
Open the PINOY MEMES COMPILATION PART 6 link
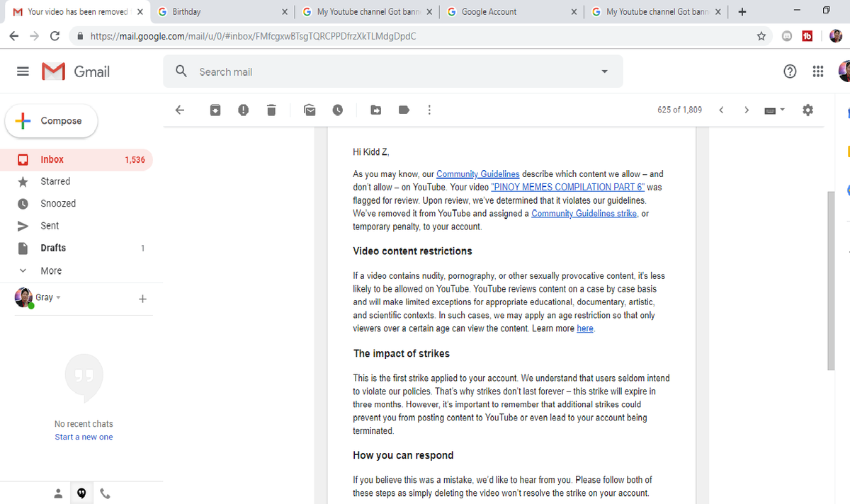(567, 188)
